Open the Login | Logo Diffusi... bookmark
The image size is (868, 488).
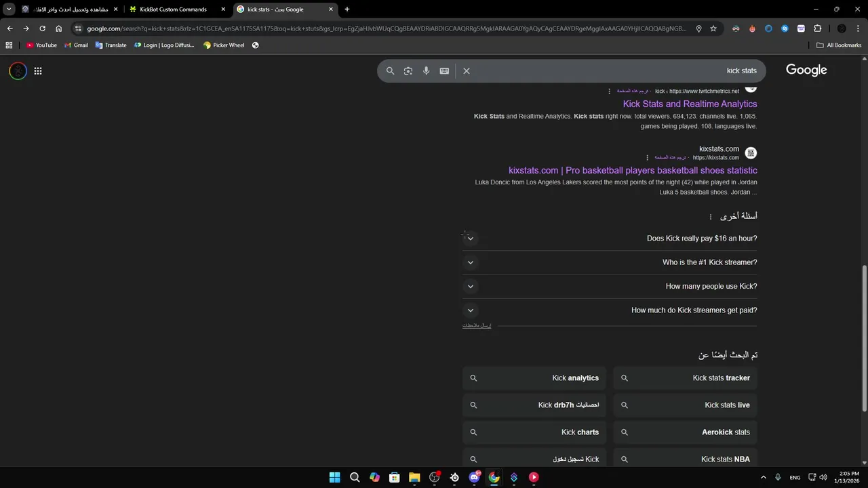tap(164, 45)
